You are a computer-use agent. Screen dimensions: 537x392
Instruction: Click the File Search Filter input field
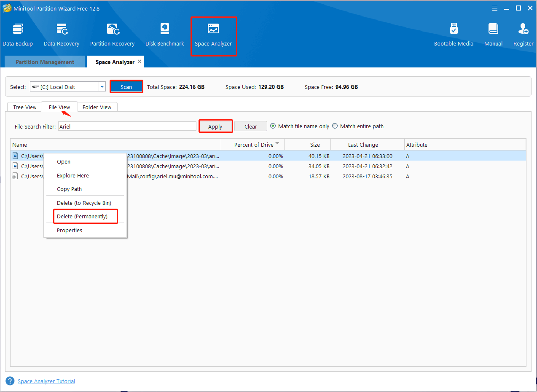(127, 126)
